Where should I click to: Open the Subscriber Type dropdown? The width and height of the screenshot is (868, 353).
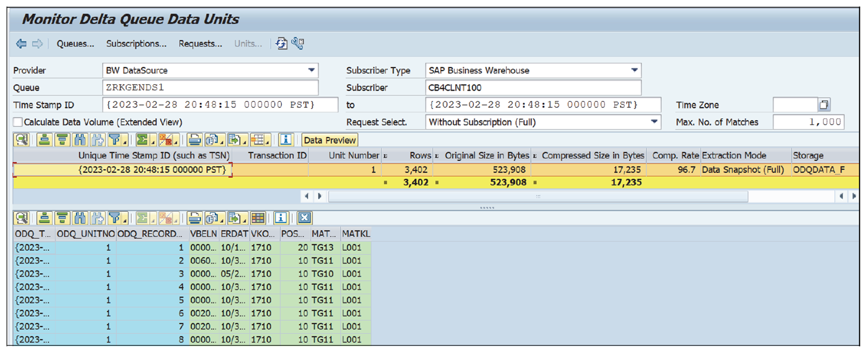click(635, 70)
